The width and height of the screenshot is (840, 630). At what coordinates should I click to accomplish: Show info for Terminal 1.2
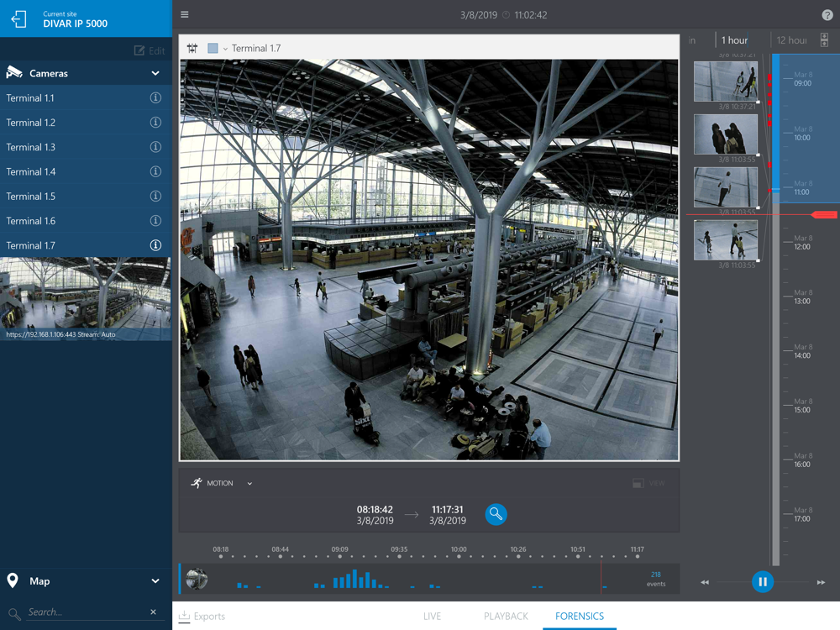155,122
